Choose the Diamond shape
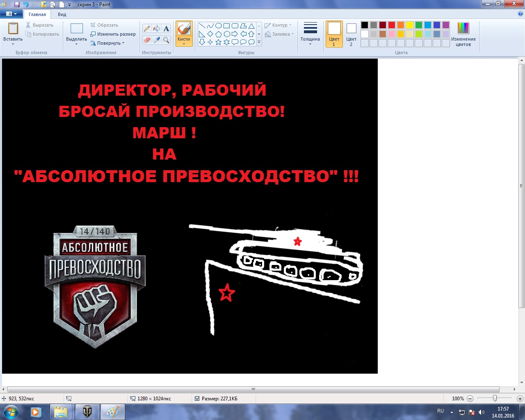Viewport: 525px width, 420px height. (x=210, y=34)
